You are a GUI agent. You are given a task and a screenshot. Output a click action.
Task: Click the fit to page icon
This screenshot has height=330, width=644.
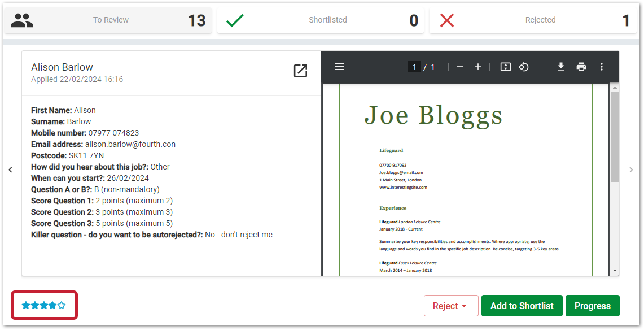[x=506, y=67]
